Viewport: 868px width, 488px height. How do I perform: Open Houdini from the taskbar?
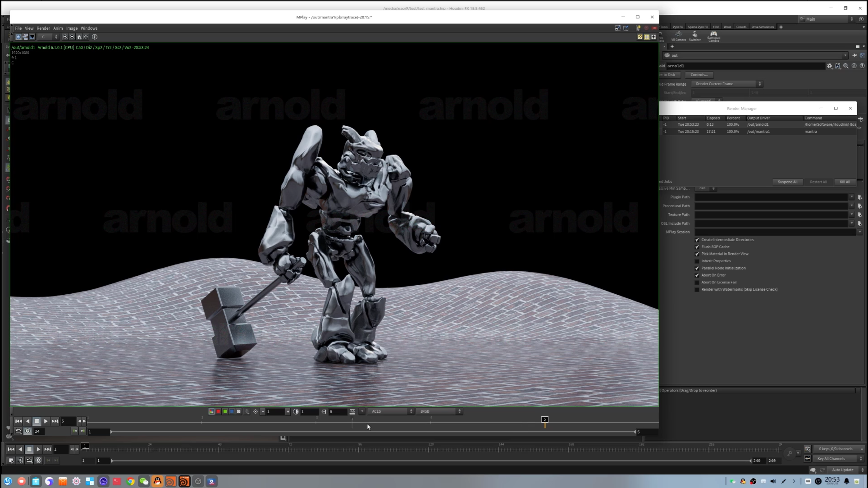[184, 481]
